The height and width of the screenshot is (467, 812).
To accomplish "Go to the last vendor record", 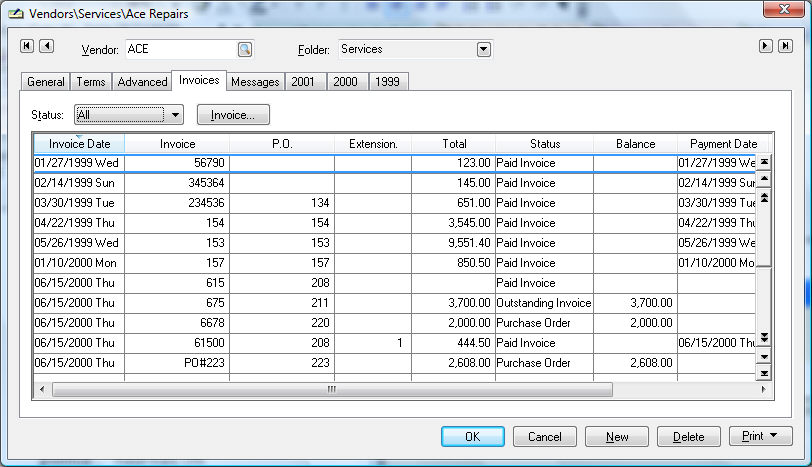I will click(786, 46).
